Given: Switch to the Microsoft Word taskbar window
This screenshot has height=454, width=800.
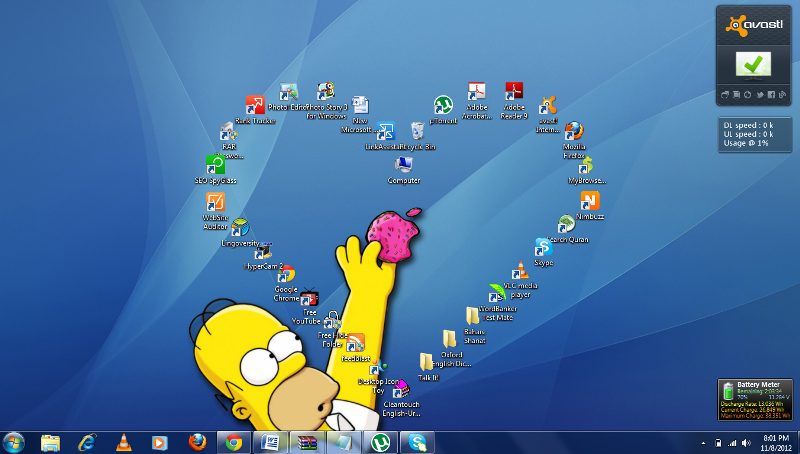Looking at the screenshot, I should pyautogui.click(x=270, y=442).
